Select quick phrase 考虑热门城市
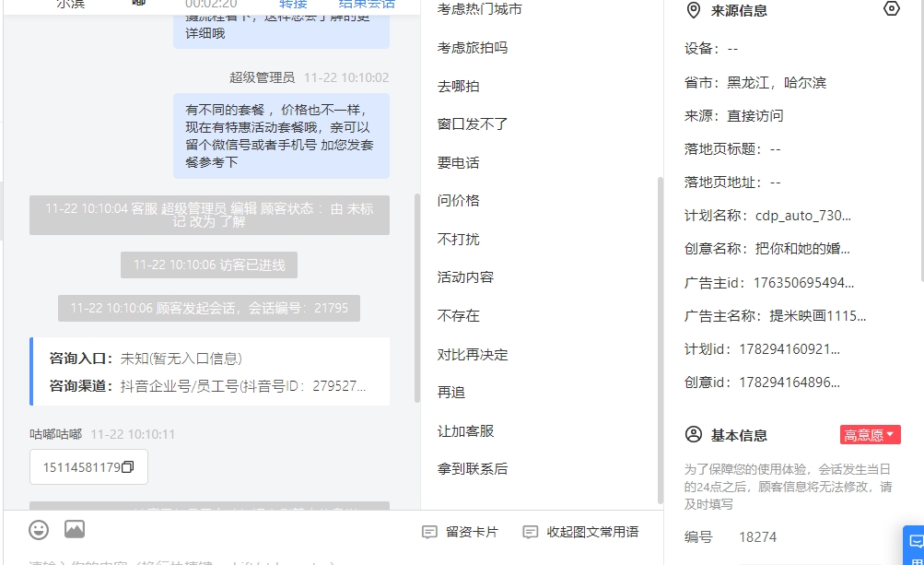 click(x=479, y=9)
